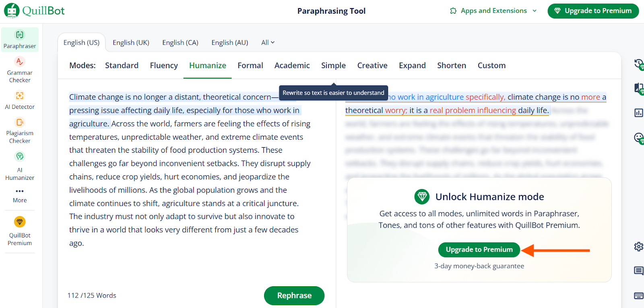Open the statistics chart icon
Screen dimensions: 644x308
639,113
